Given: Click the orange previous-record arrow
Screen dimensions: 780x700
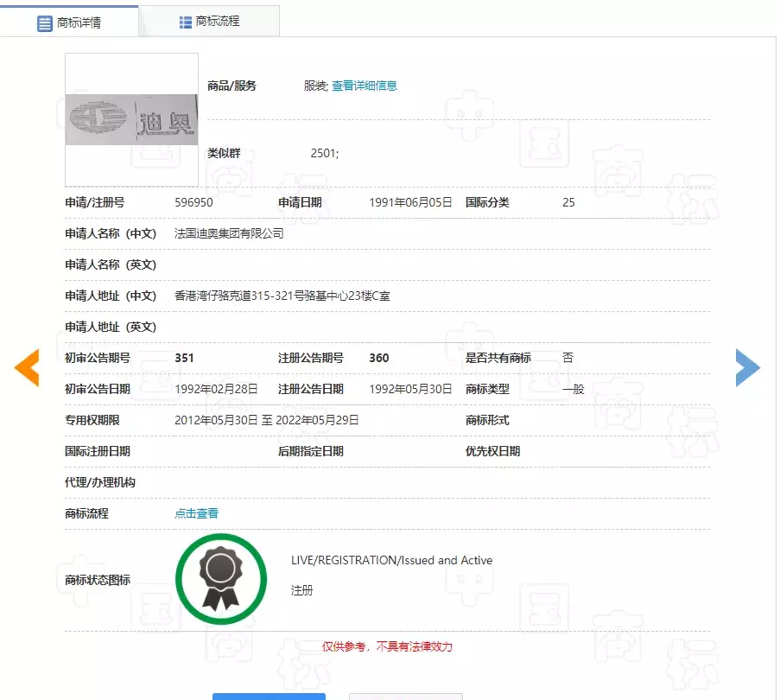Looking at the screenshot, I should tap(27, 368).
